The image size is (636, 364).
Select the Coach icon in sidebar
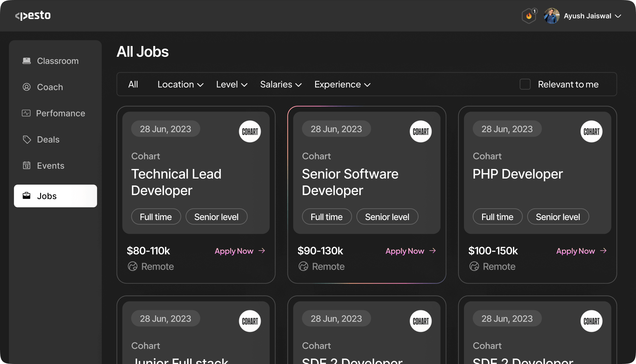click(27, 87)
